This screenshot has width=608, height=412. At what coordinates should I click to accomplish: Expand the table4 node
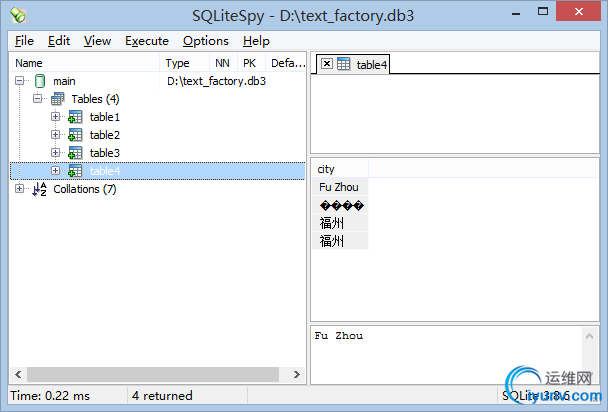click(55, 171)
